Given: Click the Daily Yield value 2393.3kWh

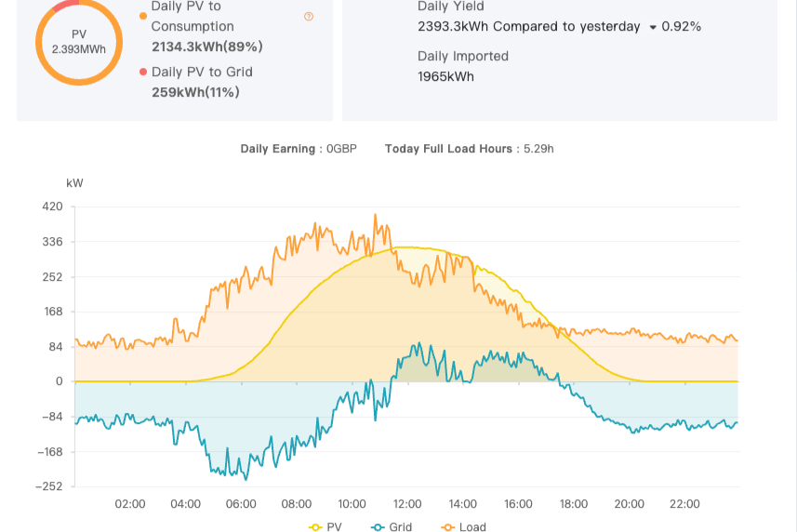Looking at the screenshot, I should point(453,27).
